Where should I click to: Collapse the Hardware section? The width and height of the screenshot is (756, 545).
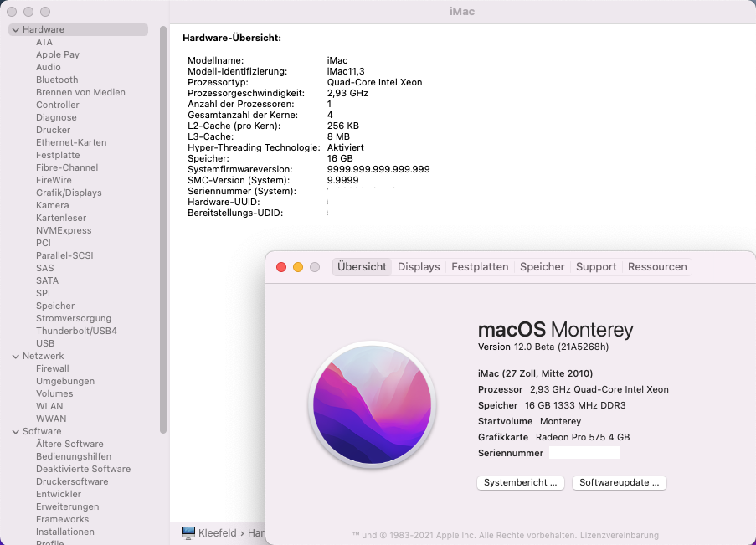15,29
